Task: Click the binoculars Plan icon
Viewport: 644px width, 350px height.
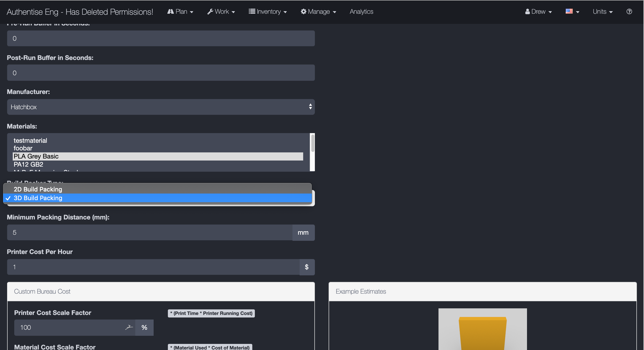Action: tap(170, 12)
